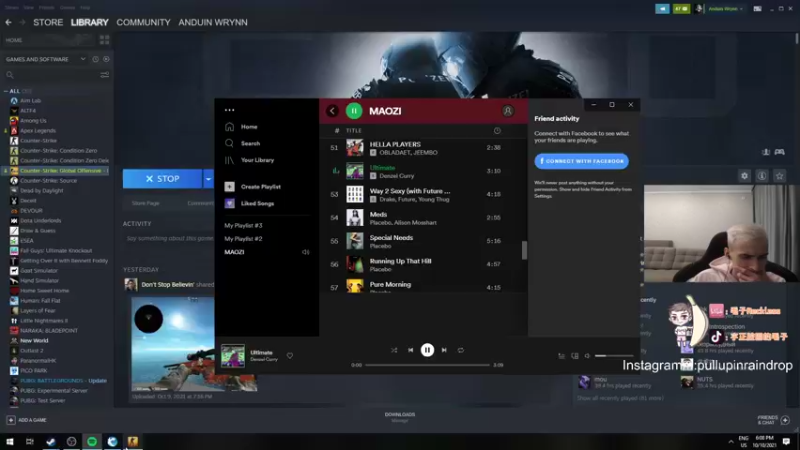Open Spotify three-dots menu

230,110
